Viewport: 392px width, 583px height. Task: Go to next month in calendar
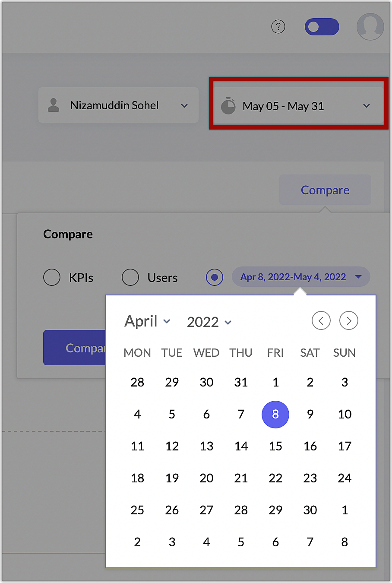tap(348, 321)
